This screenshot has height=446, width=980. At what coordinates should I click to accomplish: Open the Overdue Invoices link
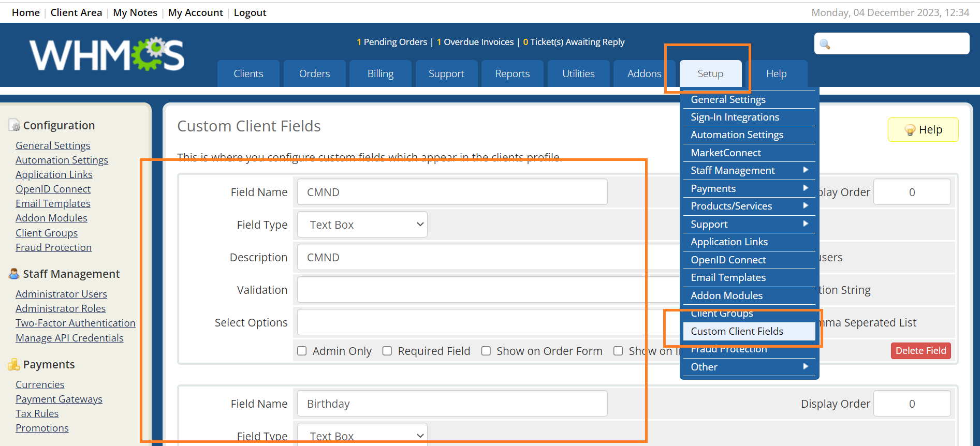[475, 42]
